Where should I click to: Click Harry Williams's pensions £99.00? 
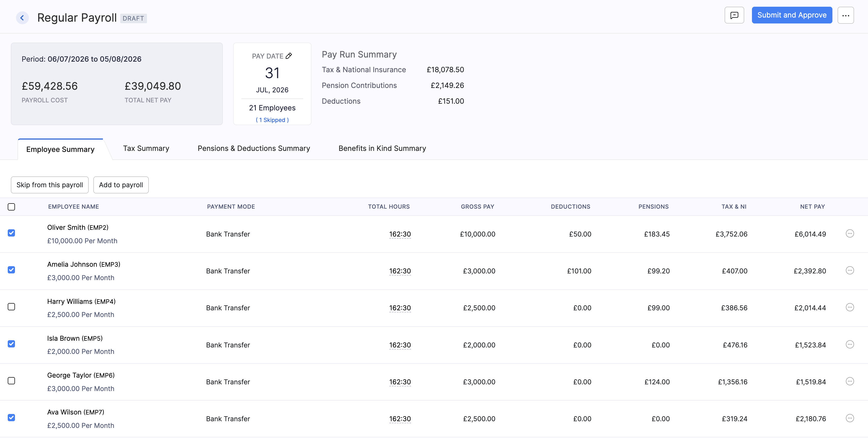pos(658,308)
